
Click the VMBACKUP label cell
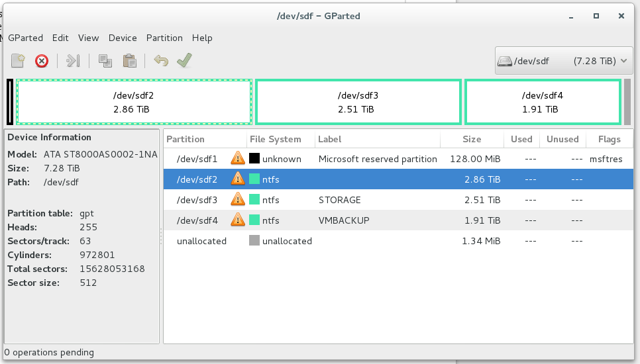(344, 220)
